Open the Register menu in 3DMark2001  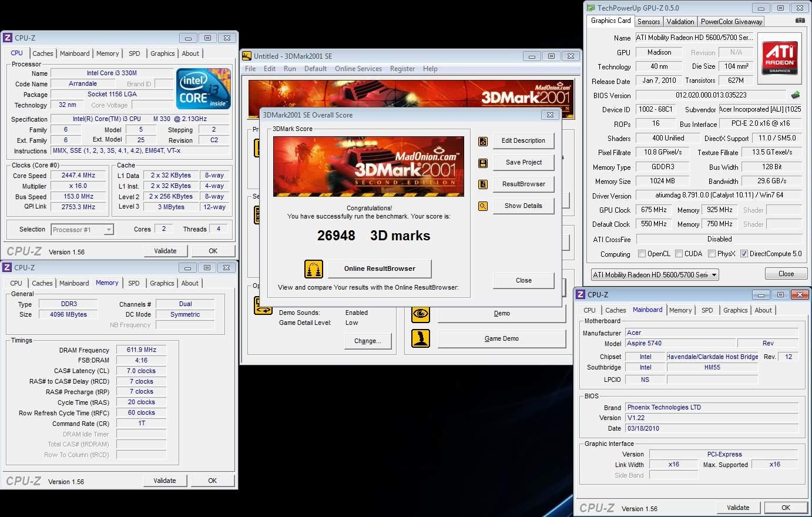pos(402,69)
